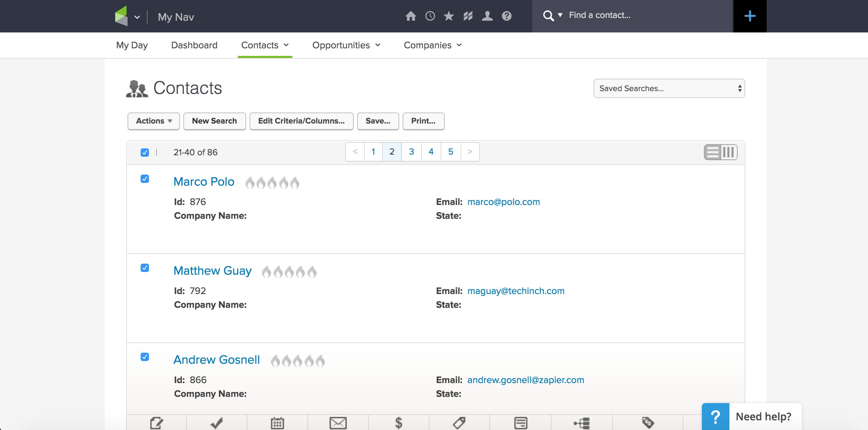This screenshot has width=868, height=430.
Task: Click the home icon in top bar
Action: pos(411,16)
